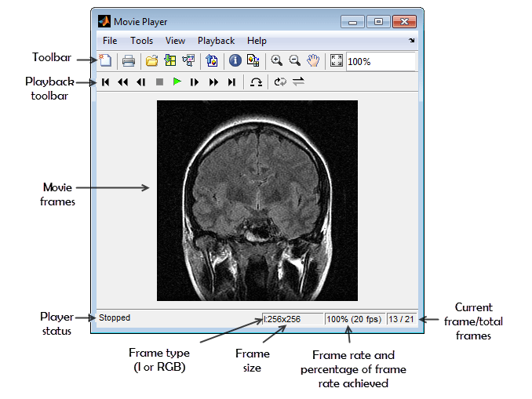Go to the last frame button
The image size is (532, 399).
coord(231,82)
